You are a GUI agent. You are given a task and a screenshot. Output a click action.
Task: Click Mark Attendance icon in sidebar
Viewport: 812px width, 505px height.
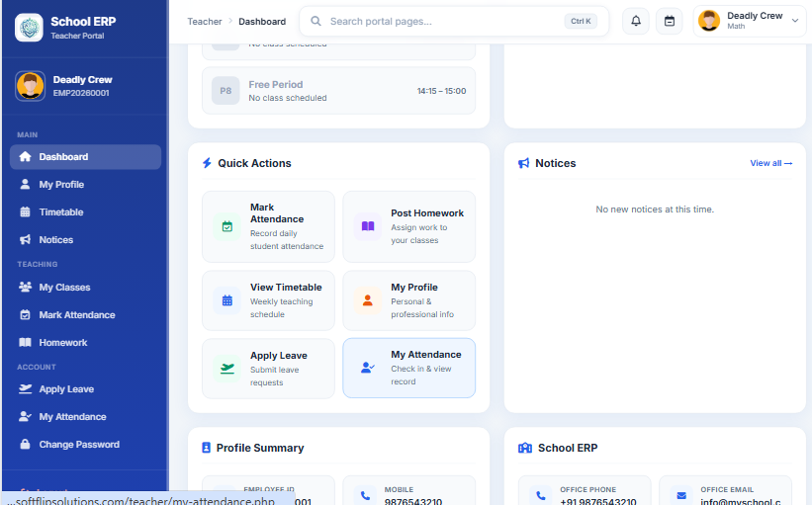[x=25, y=314]
